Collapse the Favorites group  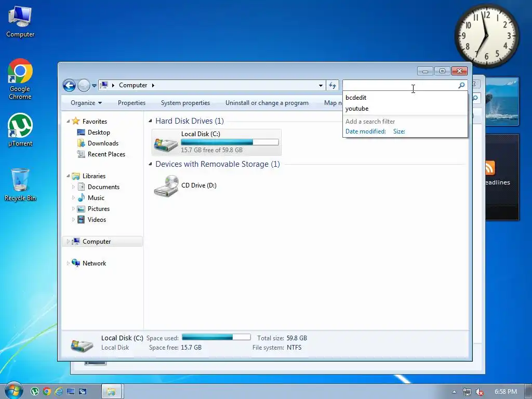coord(68,121)
